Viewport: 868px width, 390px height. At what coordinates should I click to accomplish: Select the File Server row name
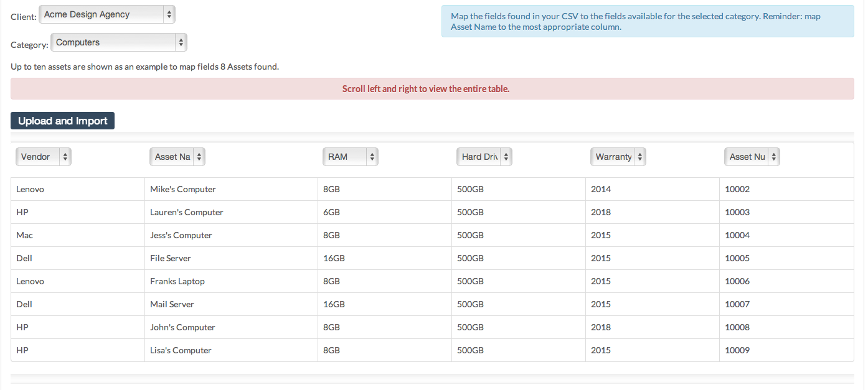coord(171,259)
